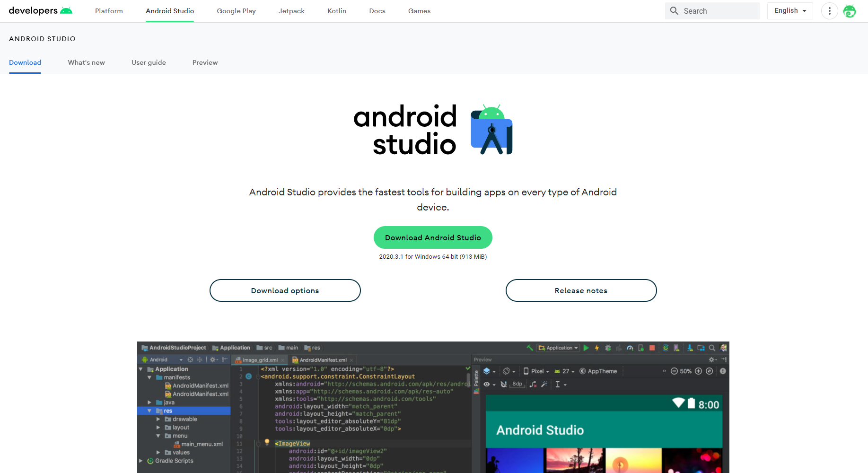Click the zoom in plus icon in Preview
This screenshot has width=868, height=473.
(x=698, y=371)
